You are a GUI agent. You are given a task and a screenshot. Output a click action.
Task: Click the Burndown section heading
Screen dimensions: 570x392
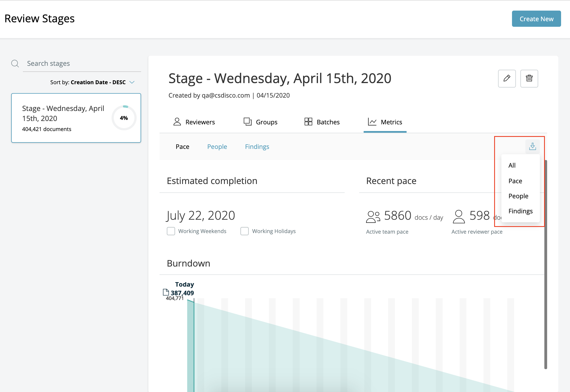[x=189, y=263]
